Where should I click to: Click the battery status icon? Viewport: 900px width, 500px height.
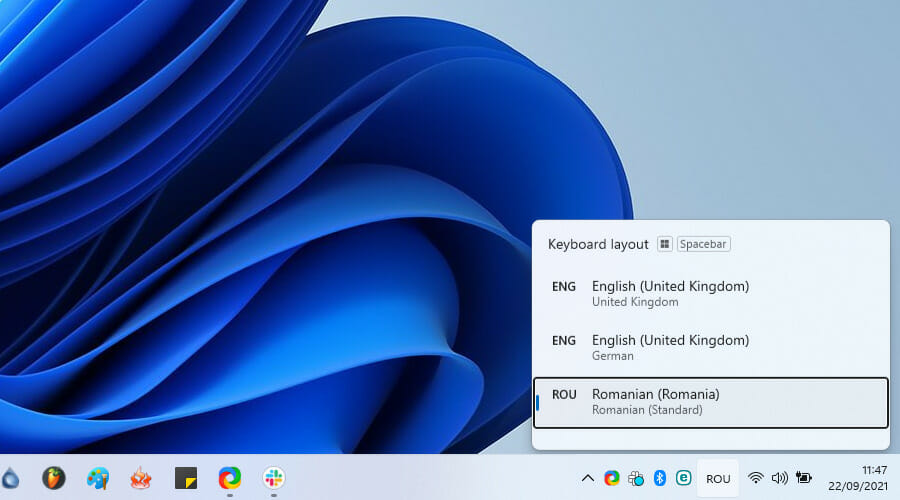point(804,478)
